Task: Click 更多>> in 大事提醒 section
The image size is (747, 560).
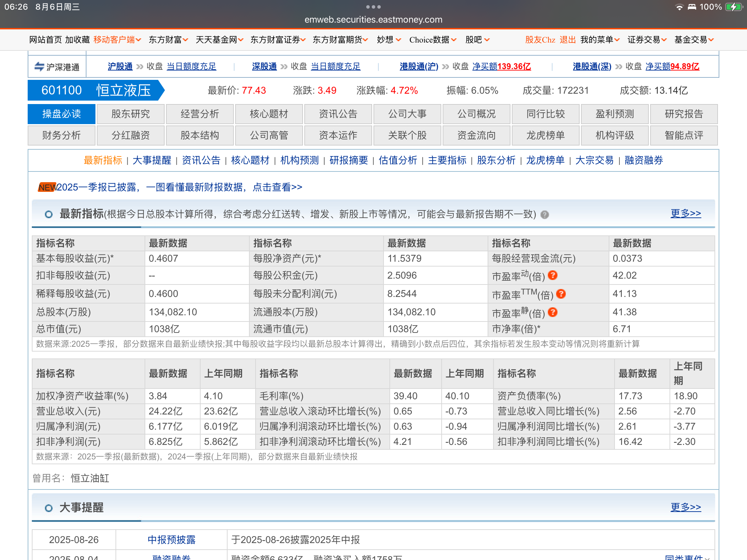Action: point(686,507)
